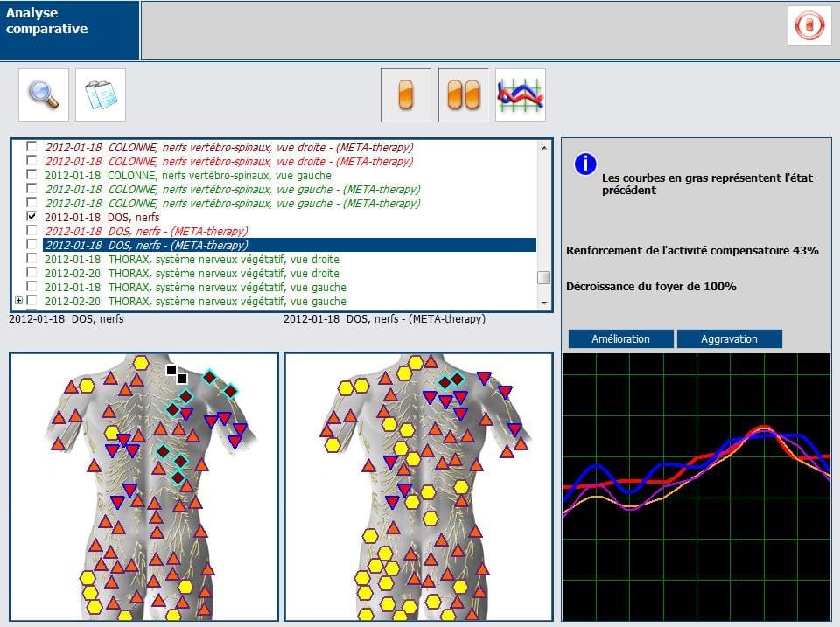Viewport: 840px width, 627px height.
Task: Open the curves graph icon
Action: pyautogui.click(x=521, y=94)
